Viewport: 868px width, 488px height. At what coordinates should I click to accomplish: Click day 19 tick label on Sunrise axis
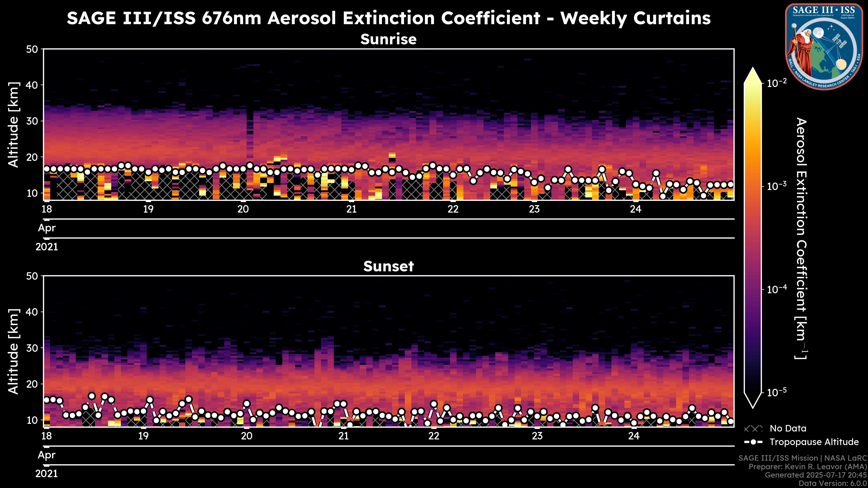click(x=148, y=209)
